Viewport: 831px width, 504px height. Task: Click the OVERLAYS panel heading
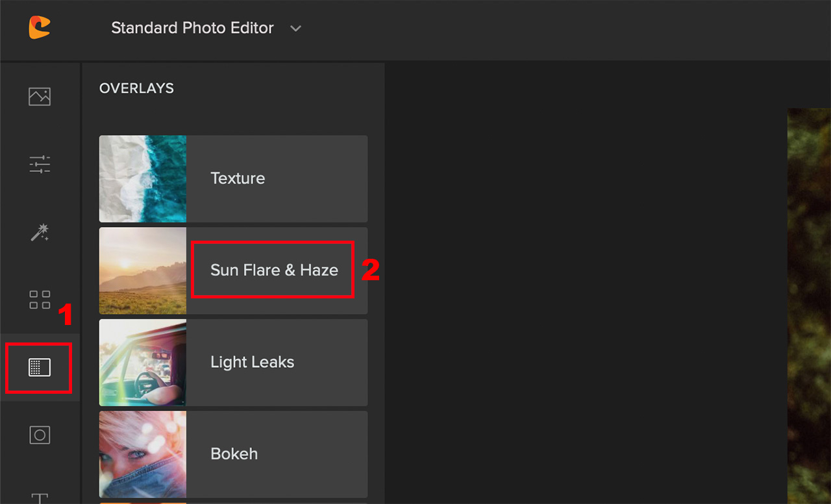pyautogui.click(x=136, y=88)
